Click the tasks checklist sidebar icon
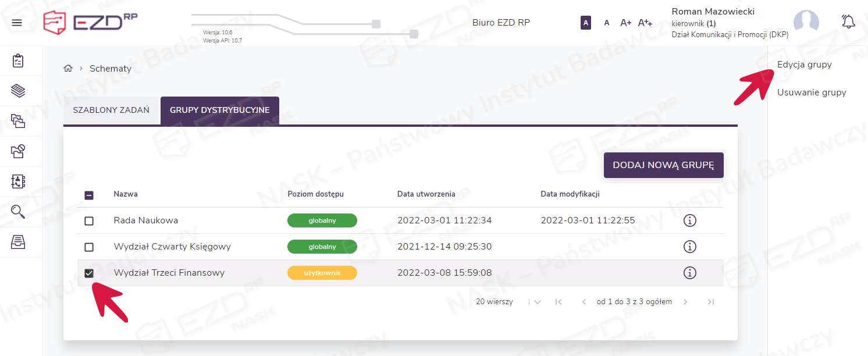 [18, 60]
